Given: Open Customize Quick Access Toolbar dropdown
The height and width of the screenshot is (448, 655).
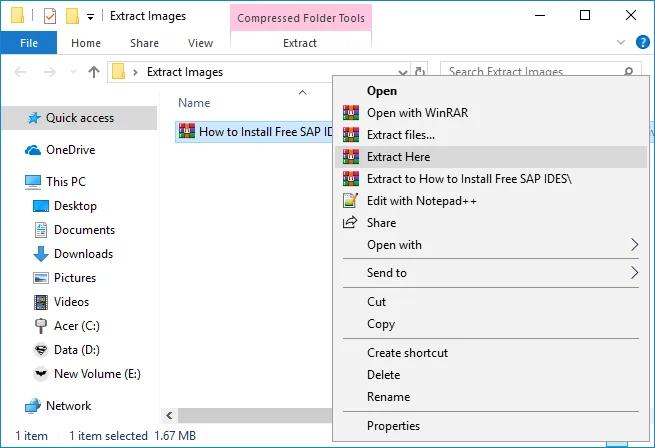Looking at the screenshot, I should 90,16.
